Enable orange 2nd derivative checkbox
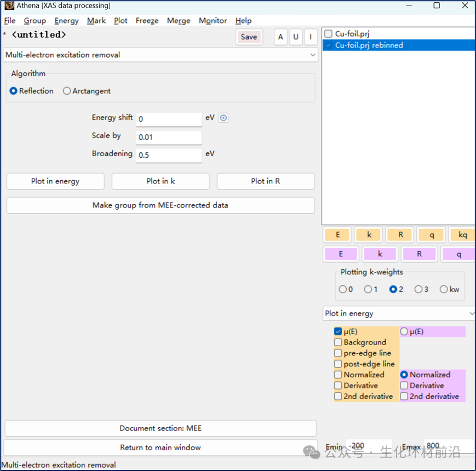Screen dimensions: 476x471 click(x=338, y=397)
